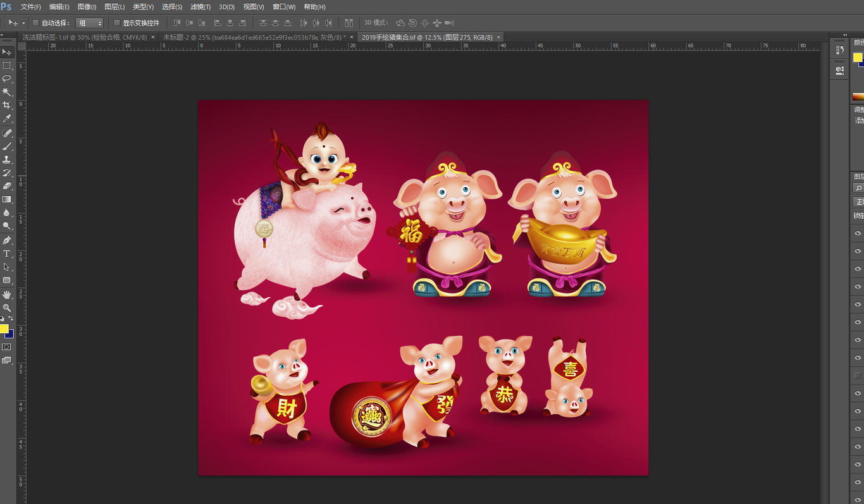Select the Pen tool

pos(7,240)
